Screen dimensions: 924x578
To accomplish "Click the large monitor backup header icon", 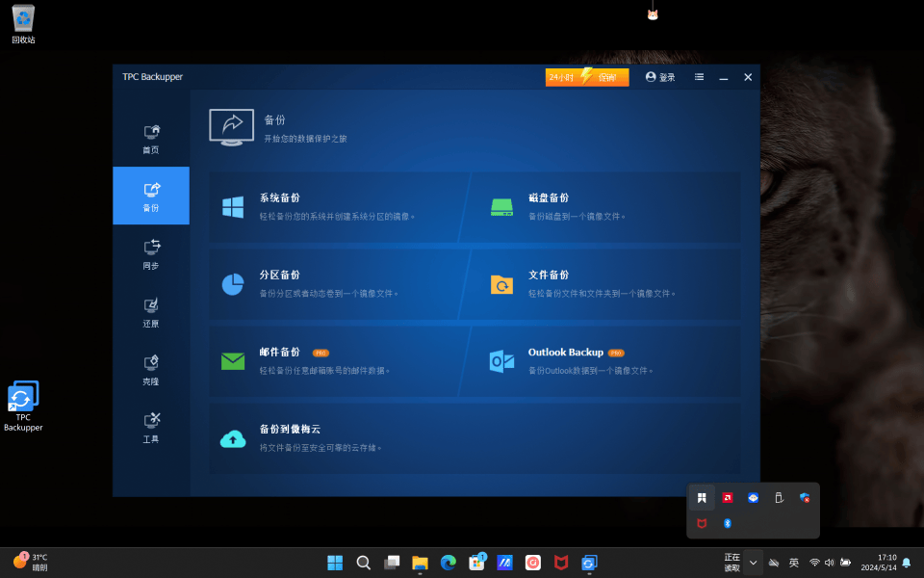I will tap(232, 127).
